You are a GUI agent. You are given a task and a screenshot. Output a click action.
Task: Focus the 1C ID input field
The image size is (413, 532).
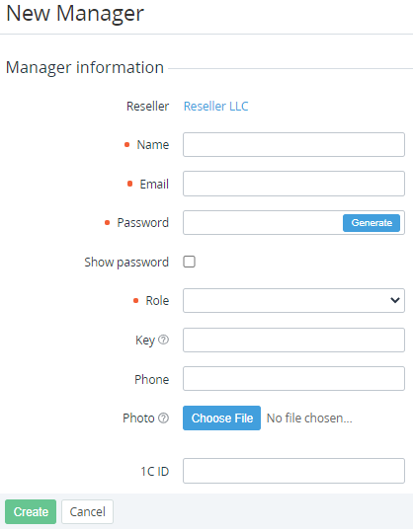(293, 471)
